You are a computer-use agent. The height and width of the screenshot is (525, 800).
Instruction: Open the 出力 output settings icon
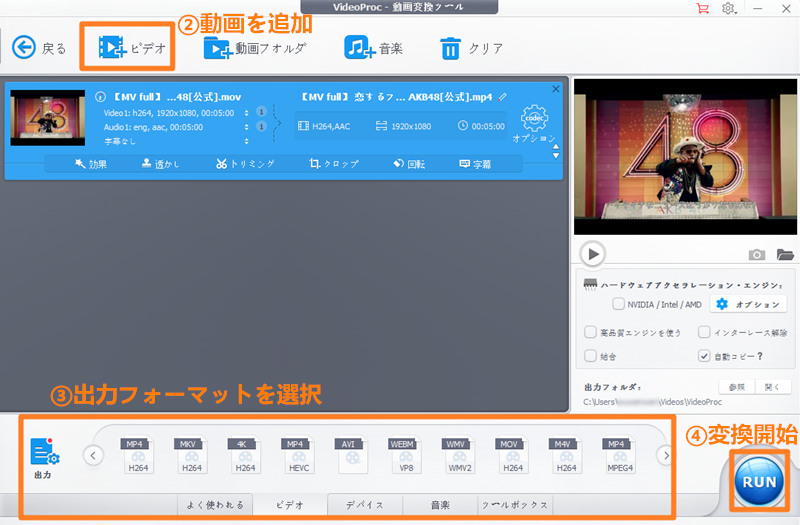(44, 457)
